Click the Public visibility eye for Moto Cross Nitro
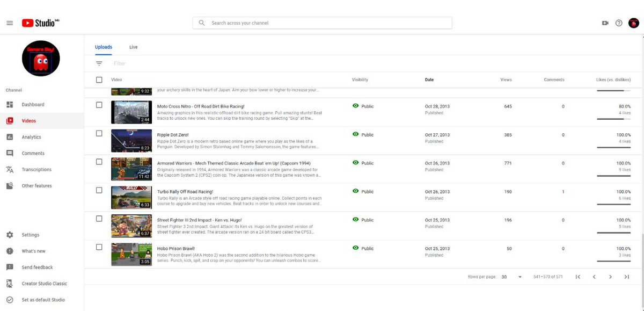This screenshot has width=644, height=311. [355, 106]
